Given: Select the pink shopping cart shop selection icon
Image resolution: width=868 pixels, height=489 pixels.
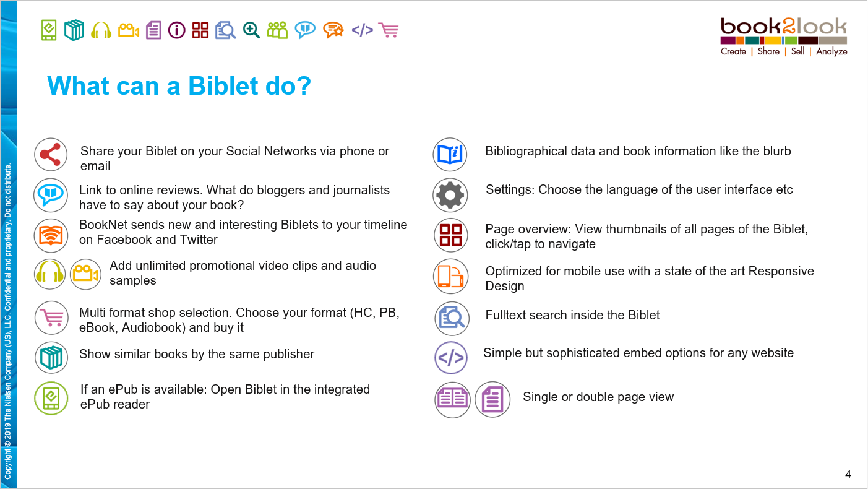Looking at the screenshot, I should tap(51, 318).
